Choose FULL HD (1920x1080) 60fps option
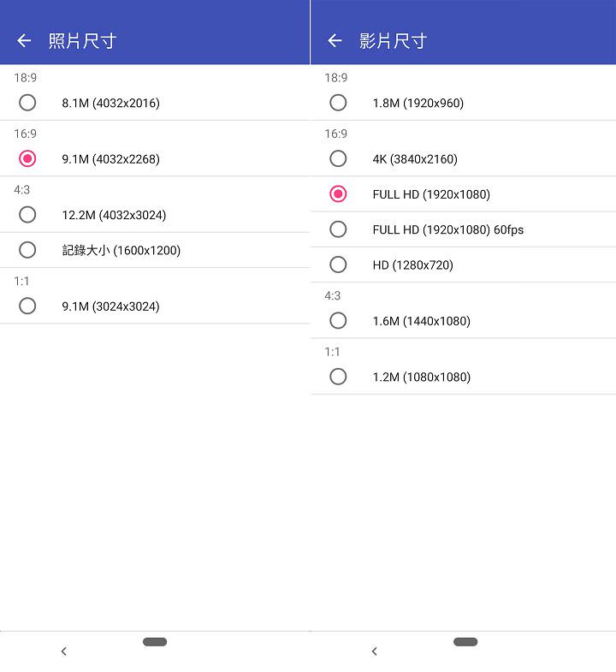The height and width of the screenshot is (672, 616). tap(338, 229)
